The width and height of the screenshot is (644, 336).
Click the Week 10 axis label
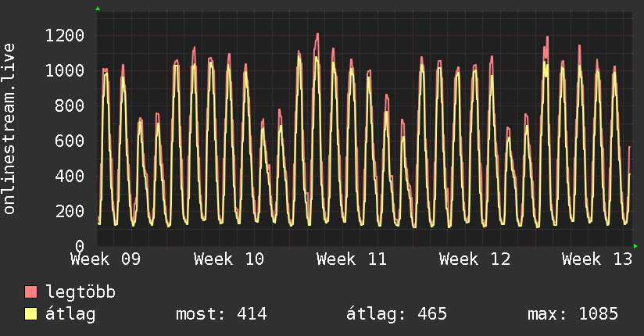coord(229,259)
